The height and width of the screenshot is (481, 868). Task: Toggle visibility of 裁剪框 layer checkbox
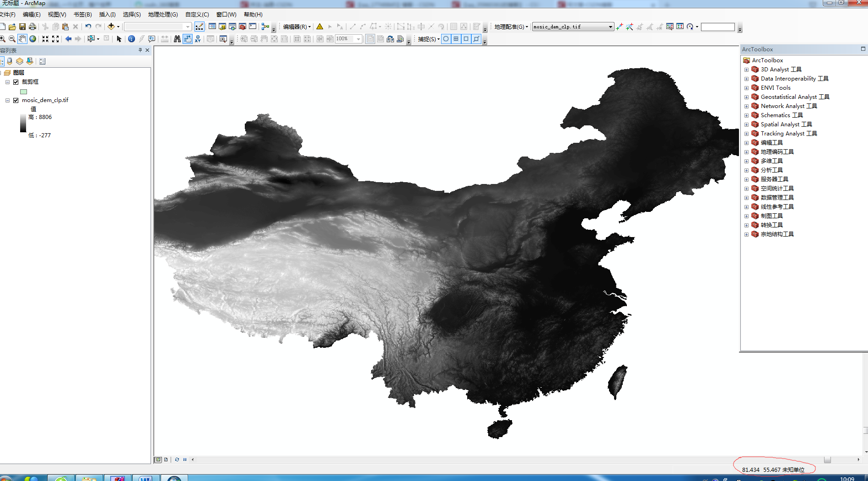coord(16,82)
